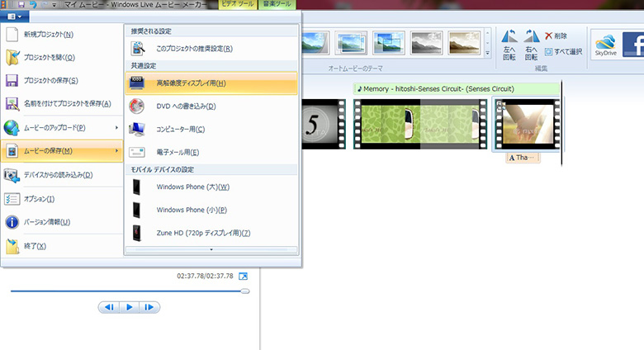Click the play button
Image resolution: width=644 pixels, height=350 pixels.
coord(130,307)
